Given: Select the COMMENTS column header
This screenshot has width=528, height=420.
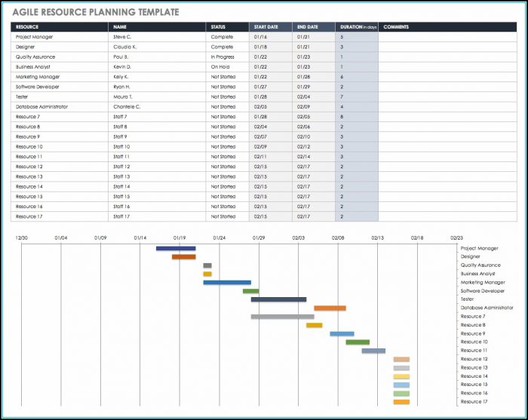Looking at the screenshot, I should [447, 27].
